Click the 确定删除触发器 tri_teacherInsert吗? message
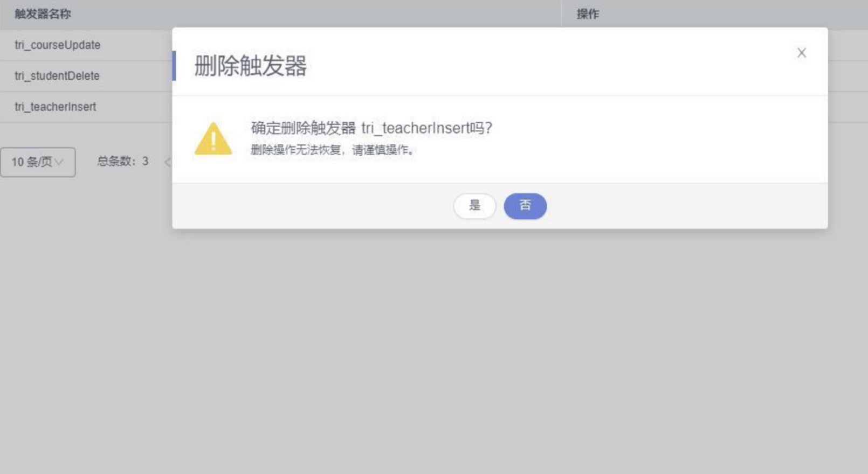868x474 pixels. pos(371,128)
